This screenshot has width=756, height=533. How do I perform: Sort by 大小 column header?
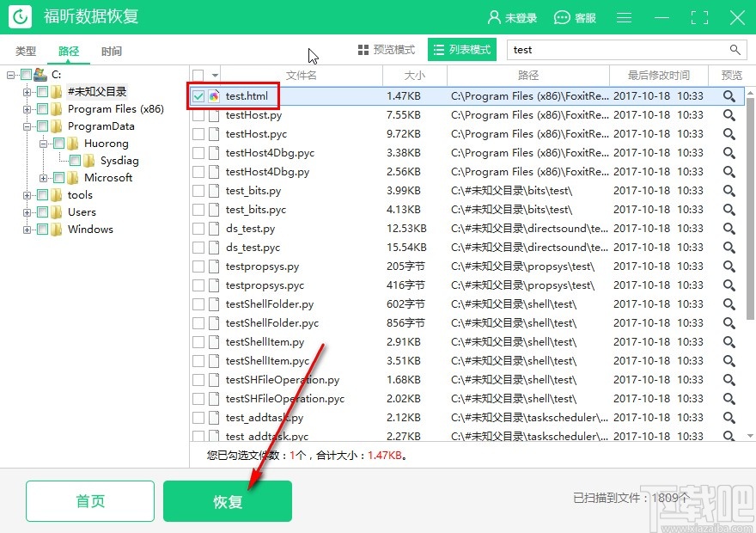[x=415, y=76]
